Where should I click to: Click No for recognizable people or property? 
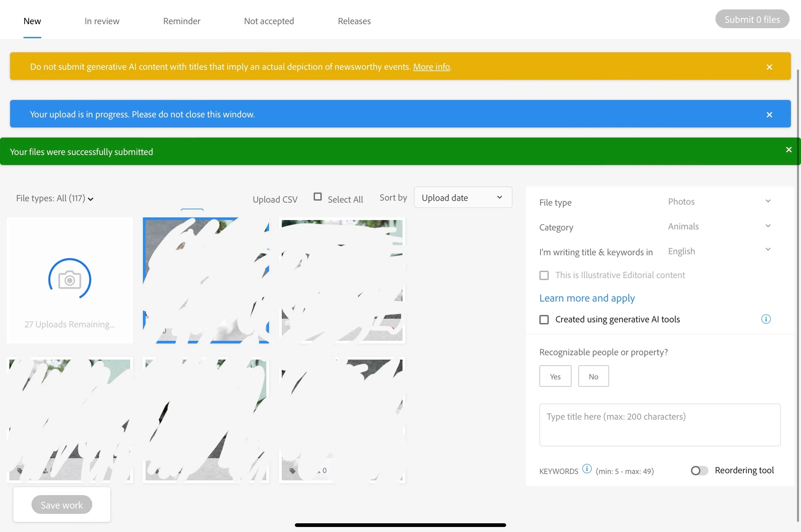click(593, 376)
